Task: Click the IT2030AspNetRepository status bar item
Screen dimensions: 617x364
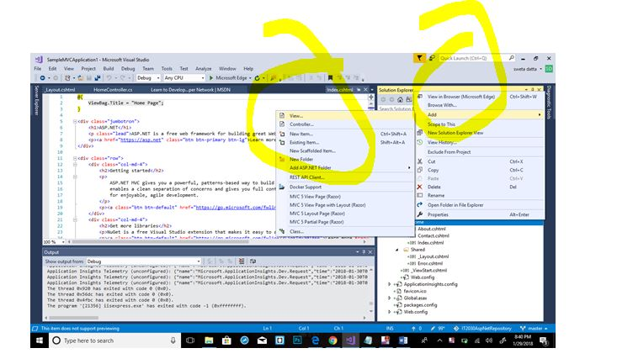Action: 482,328
